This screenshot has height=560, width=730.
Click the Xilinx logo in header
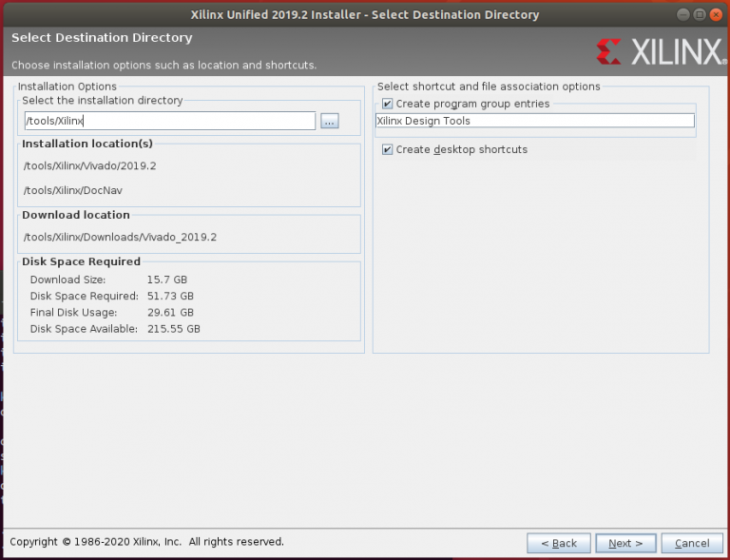pyautogui.click(x=658, y=52)
